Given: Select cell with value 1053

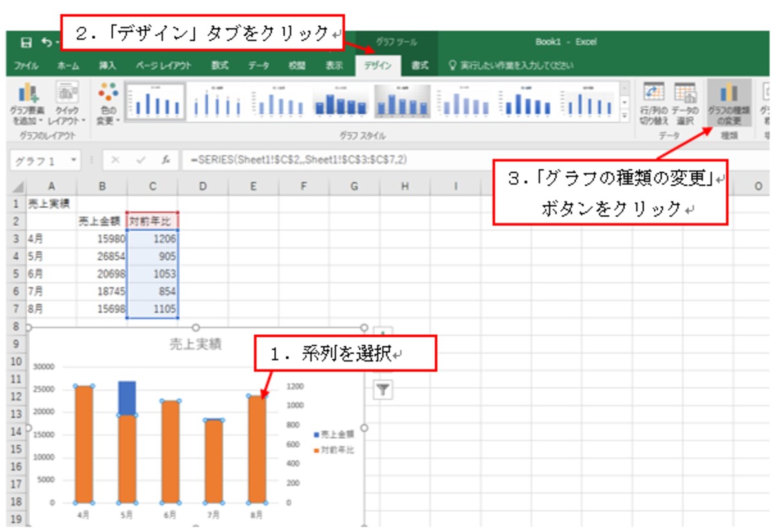Looking at the screenshot, I should point(152,274).
